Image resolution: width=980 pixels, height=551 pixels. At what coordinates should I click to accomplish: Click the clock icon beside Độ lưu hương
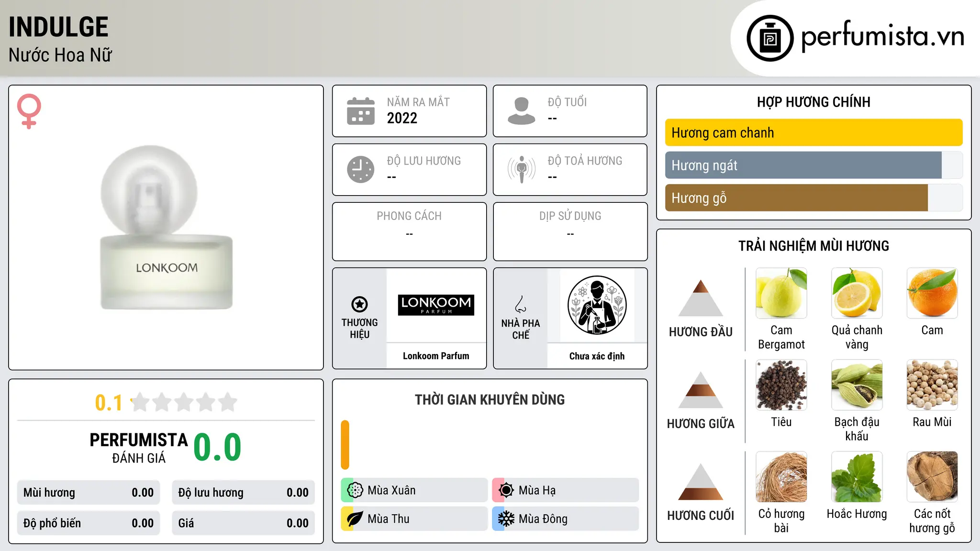point(361,169)
